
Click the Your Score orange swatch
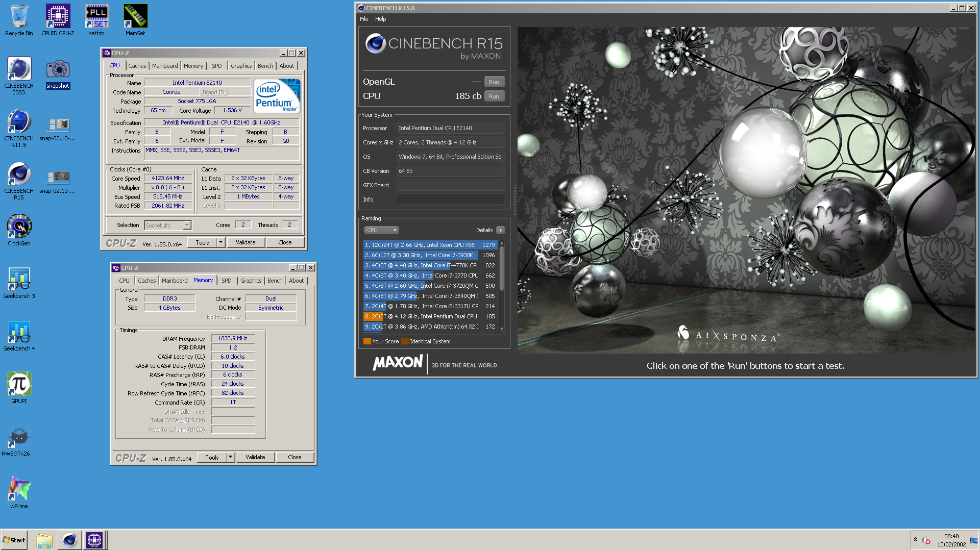pos(367,341)
